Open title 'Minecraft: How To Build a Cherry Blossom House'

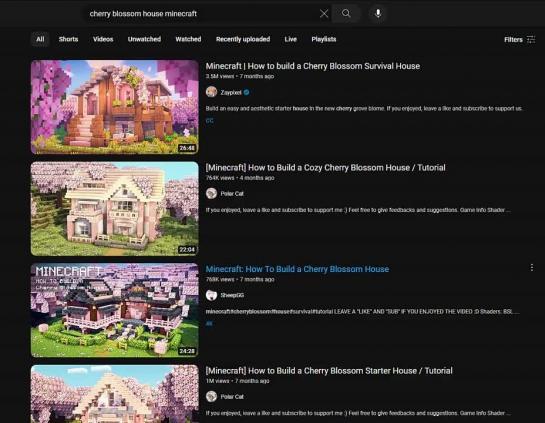pos(297,269)
